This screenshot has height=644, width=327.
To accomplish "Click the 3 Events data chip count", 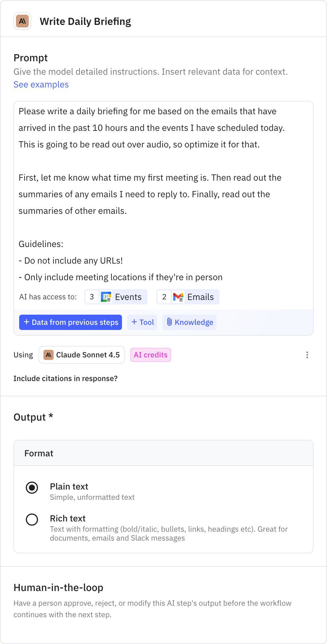I will coord(92,297).
